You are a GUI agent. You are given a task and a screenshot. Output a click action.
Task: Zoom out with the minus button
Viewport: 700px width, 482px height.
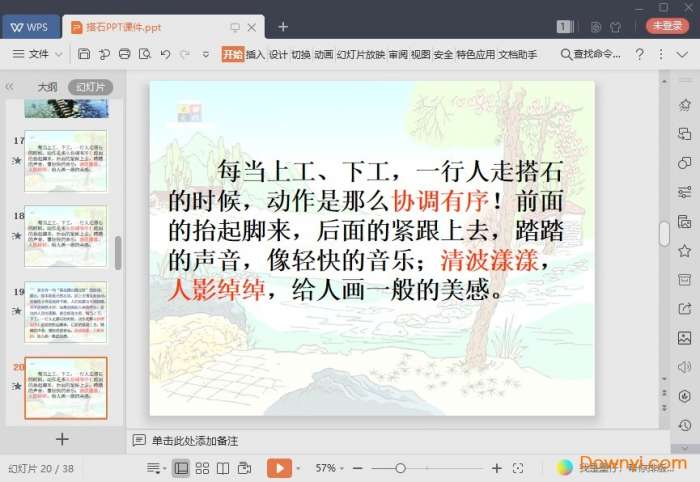[x=358, y=468]
